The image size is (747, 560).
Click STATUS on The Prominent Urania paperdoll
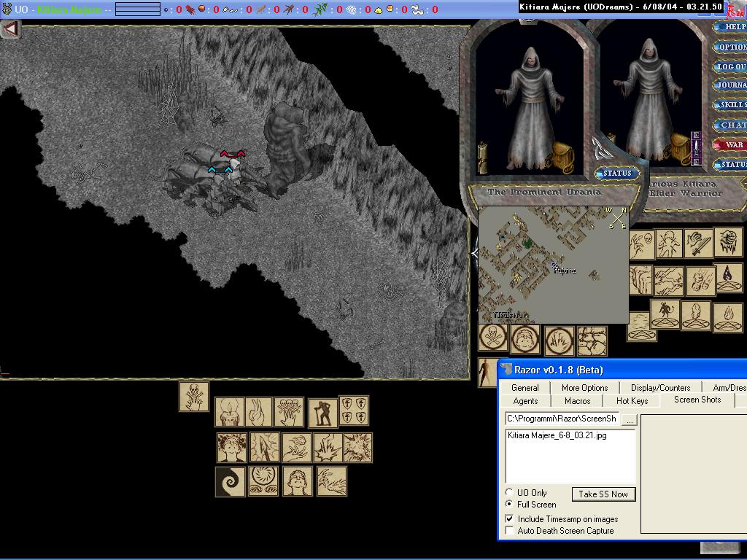point(617,174)
